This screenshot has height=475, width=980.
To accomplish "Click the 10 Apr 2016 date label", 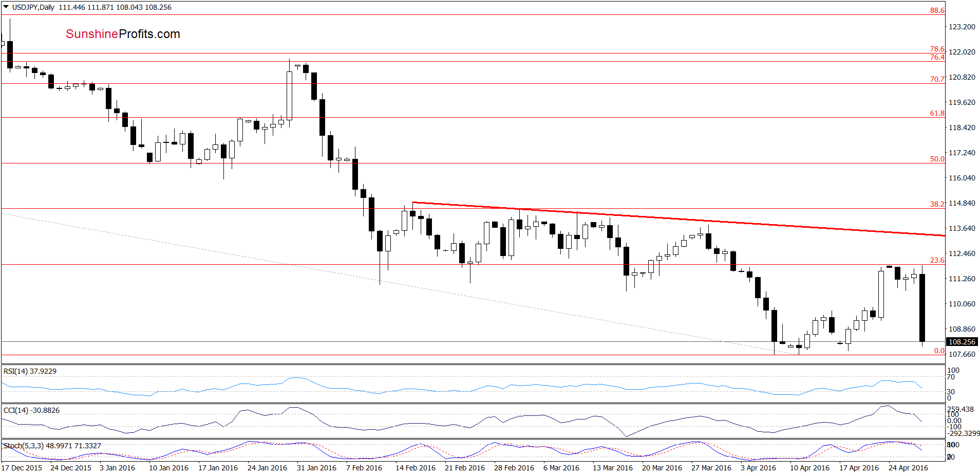I will 809,468.
